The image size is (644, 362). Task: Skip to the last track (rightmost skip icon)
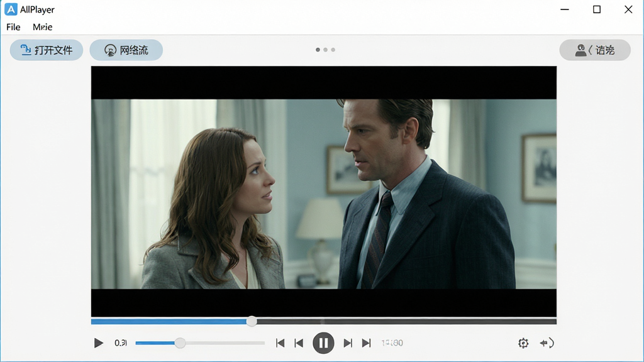(367, 343)
